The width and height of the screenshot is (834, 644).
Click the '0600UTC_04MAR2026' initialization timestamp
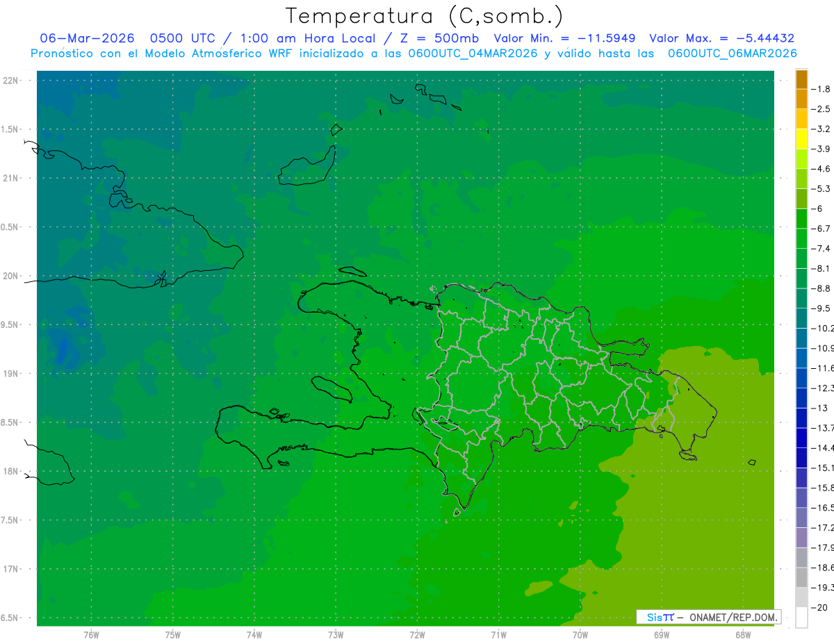coord(473,53)
